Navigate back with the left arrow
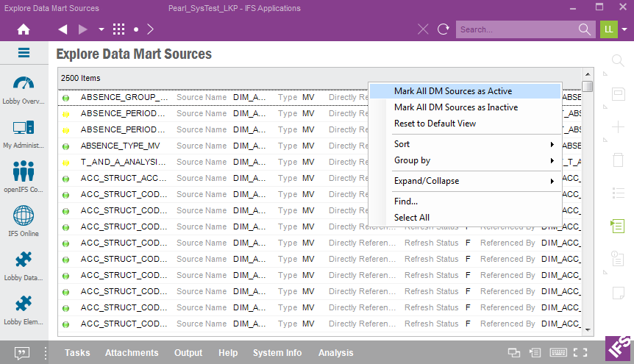The image size is (634, 364). 63,29
